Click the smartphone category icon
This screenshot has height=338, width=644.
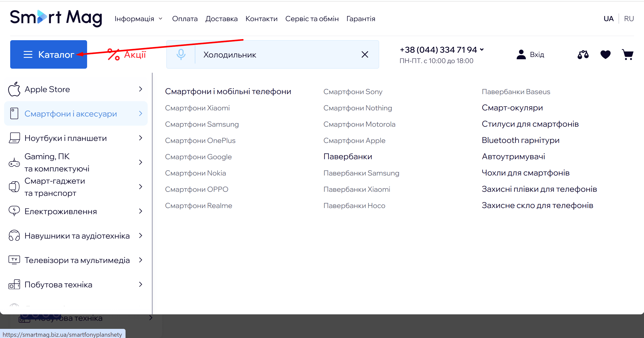click(14, 113)
